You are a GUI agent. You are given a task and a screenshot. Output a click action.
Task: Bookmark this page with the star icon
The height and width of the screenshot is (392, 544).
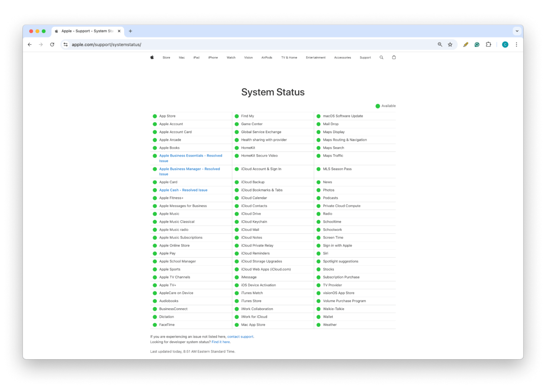(450, 45)
